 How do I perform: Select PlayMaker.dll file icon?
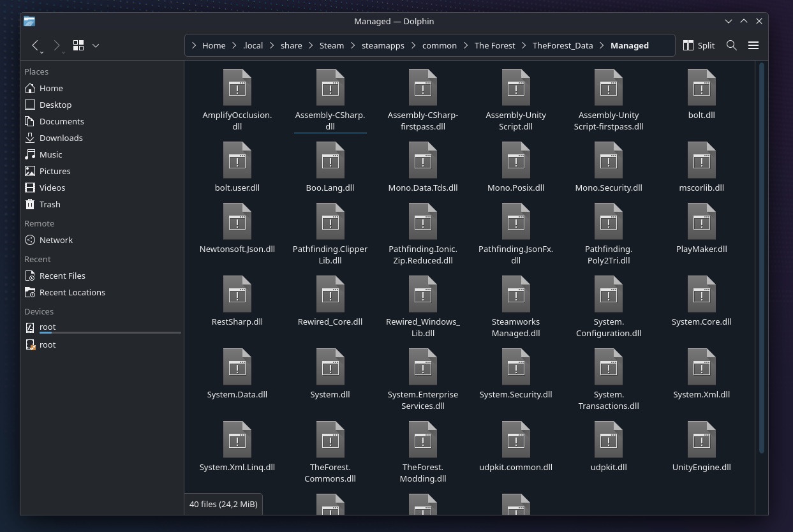coord(702,221)
